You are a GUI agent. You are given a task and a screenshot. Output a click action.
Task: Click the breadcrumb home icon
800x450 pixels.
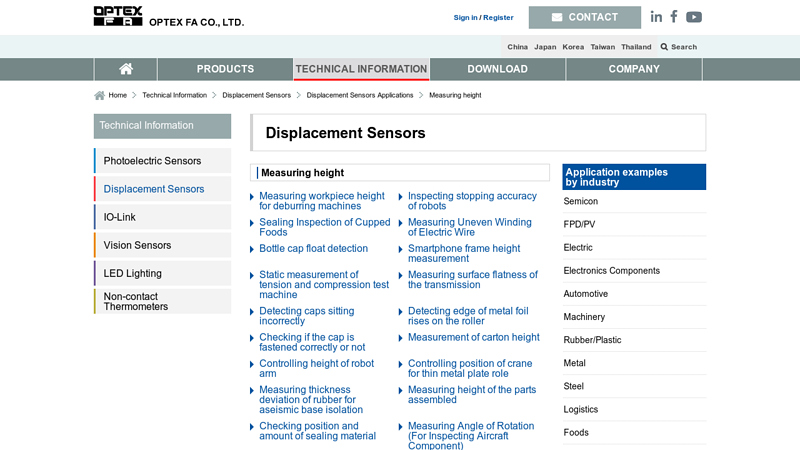click(x=99, y=95)
